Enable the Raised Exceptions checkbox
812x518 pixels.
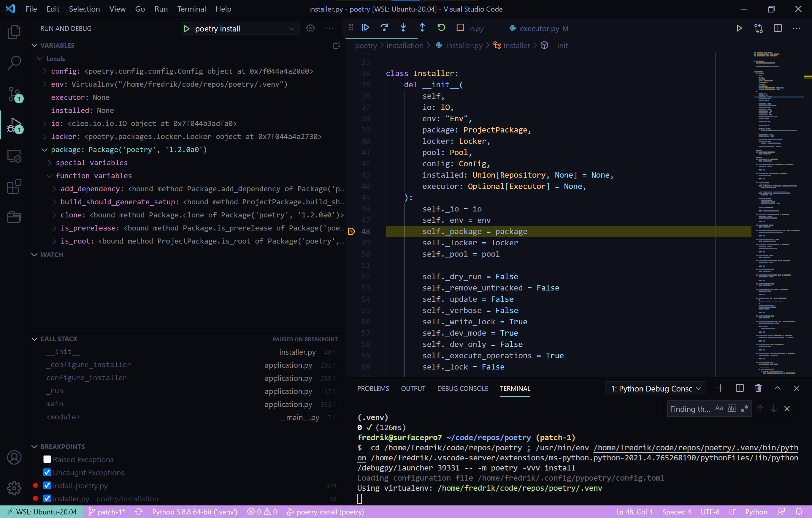coord(47,459)
